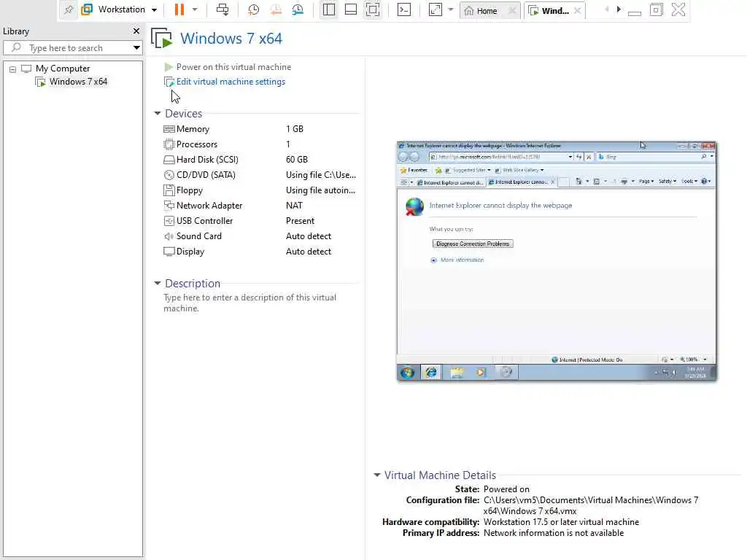This screenshot has height=560, width=747.
Task: Click the configuration file path text
Action: [591, 505]
